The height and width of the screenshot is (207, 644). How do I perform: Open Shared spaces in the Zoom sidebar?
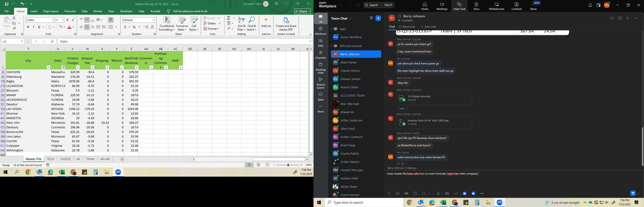[x=321, y=83]
